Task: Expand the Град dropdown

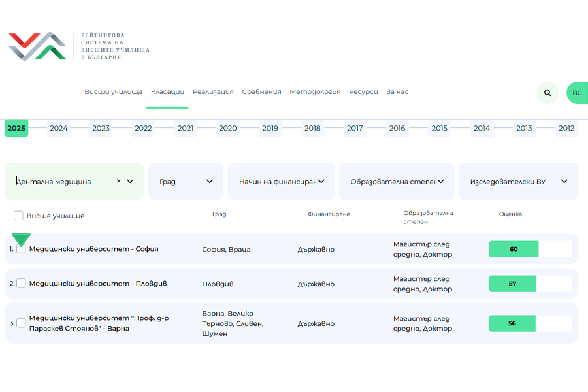Action: pyautogui.click(x=186, y=182)
